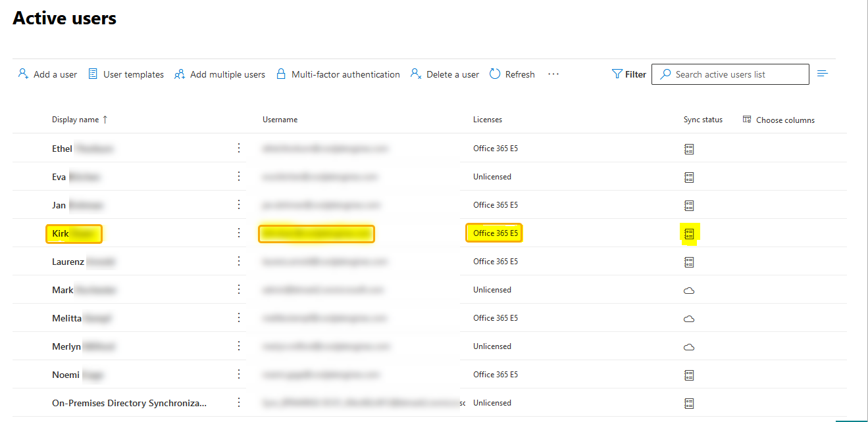Select Add multiple users
Viewport: 868px width, 422px height.
point(220,74)
